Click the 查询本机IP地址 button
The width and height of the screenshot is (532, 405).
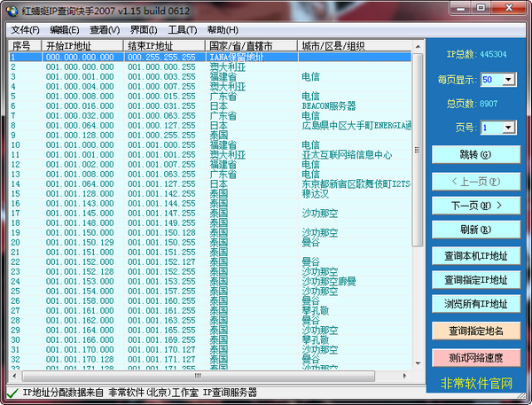(x=475, y=255)
